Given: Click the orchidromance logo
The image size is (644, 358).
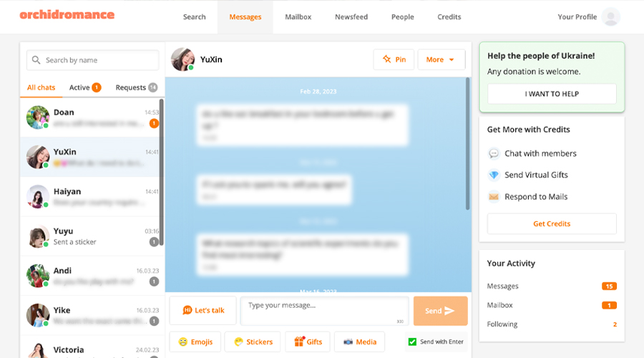Looking at the screenshot, I should (67, 15).
